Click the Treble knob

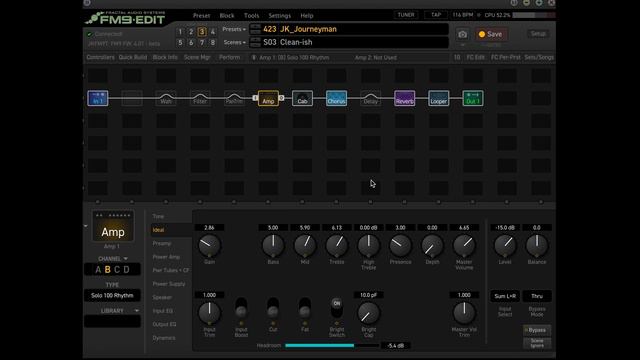[x=337, y=245]
